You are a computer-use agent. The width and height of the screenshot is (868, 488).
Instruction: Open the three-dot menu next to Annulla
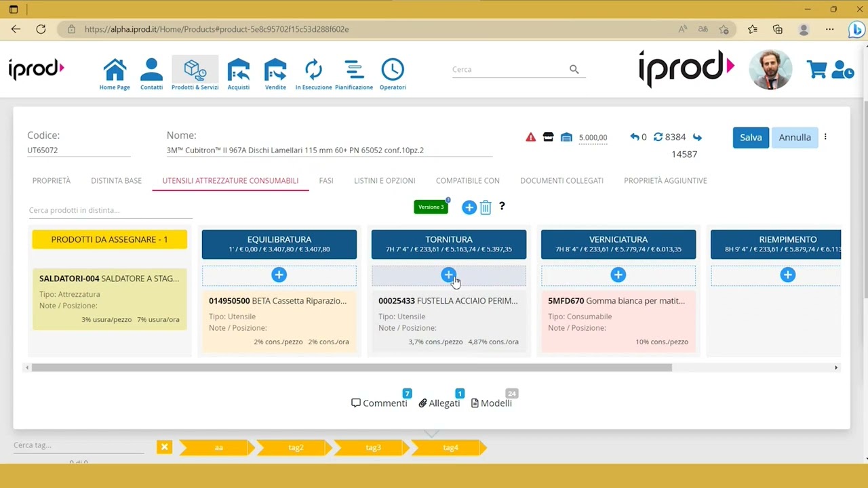click(825, 137)
